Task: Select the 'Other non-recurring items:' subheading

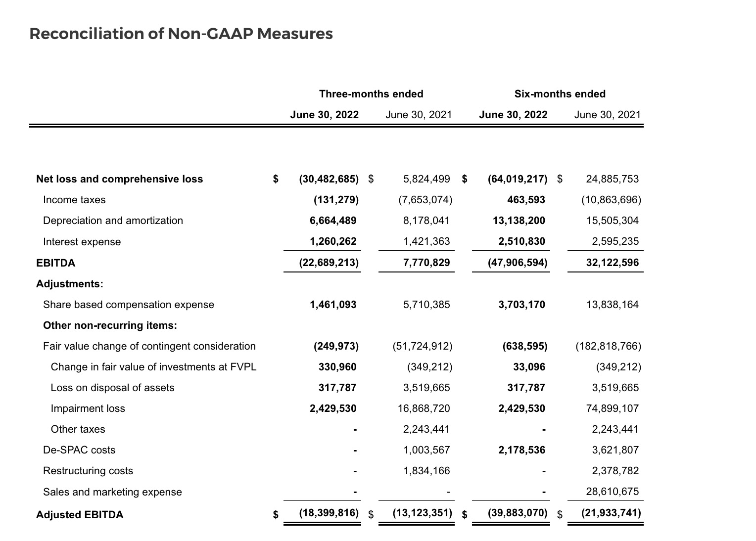Action: [110, 325]
